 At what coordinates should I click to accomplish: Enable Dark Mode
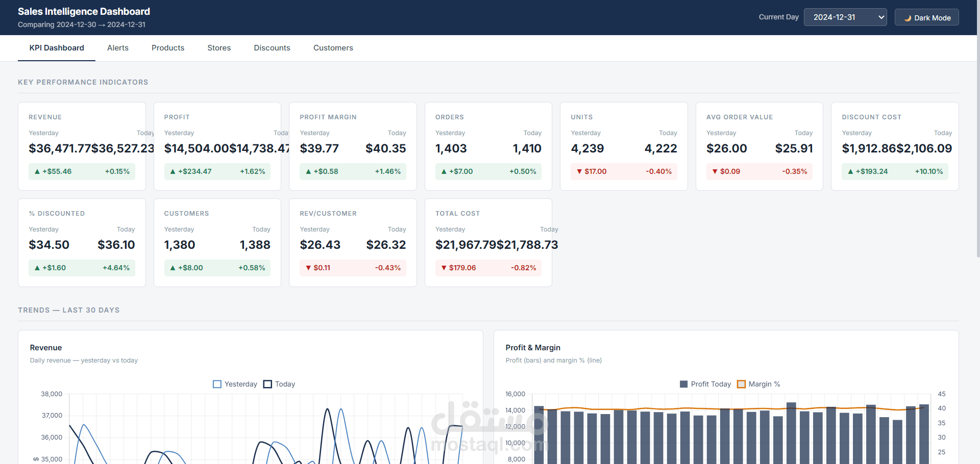point(926,17)
